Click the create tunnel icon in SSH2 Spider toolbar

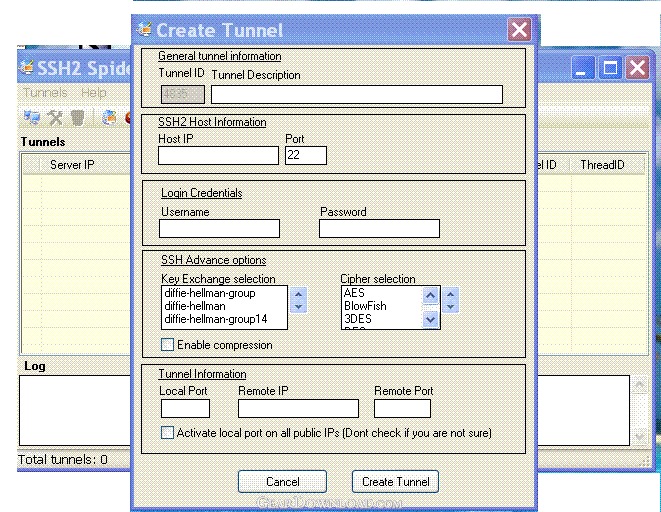pos(109,118)
